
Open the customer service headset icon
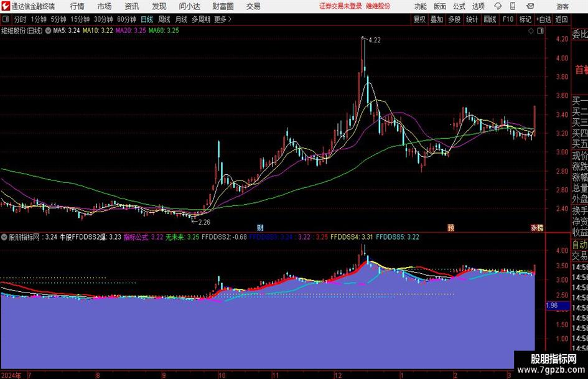[x=498, y=6]
